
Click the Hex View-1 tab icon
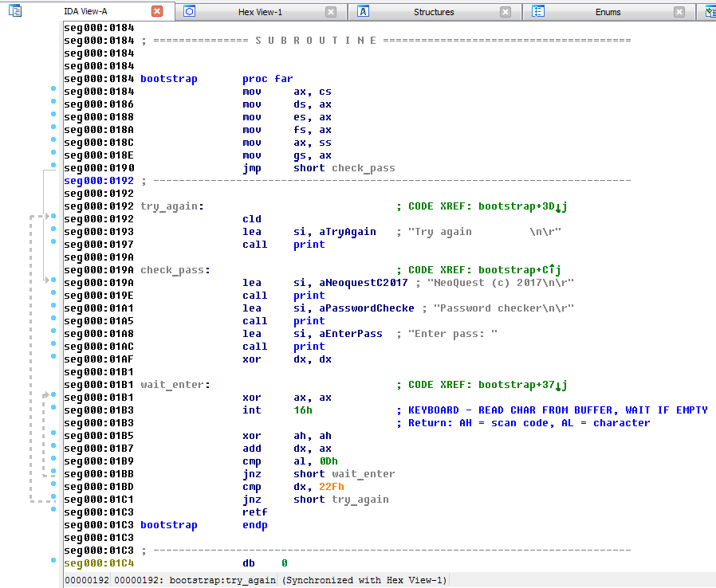(x=189, y=11)
